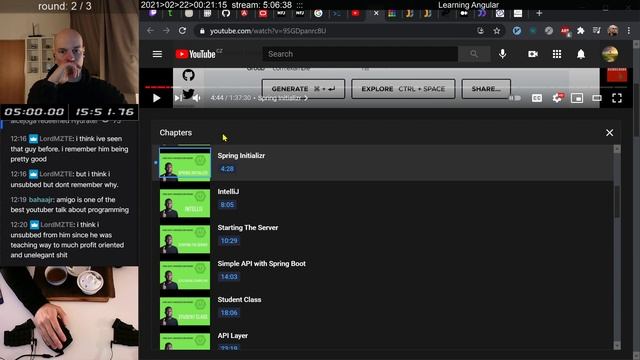Open the YouTube hamburger guide menu
The image size is (640, 360).
(157, 54)
